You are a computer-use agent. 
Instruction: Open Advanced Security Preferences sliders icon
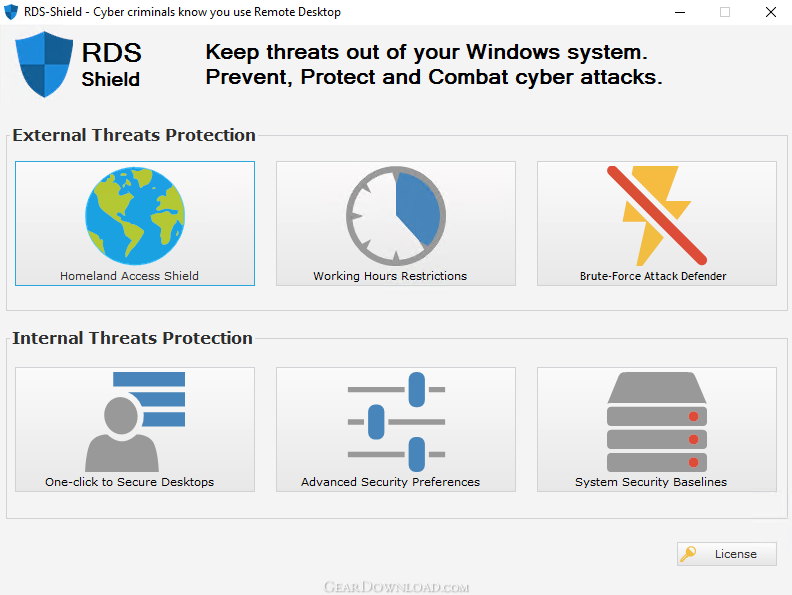click(x=396, y=422)
